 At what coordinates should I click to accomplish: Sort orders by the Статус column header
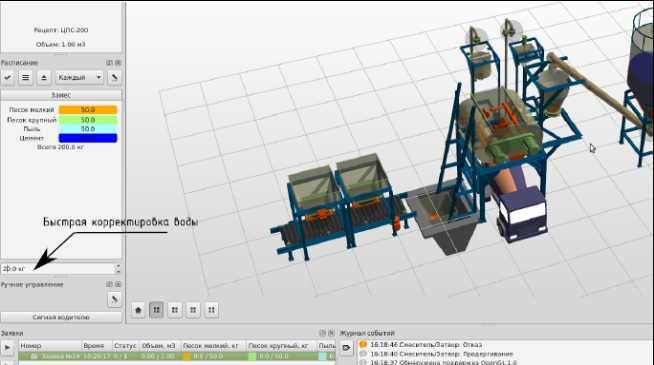pos(125,346)
